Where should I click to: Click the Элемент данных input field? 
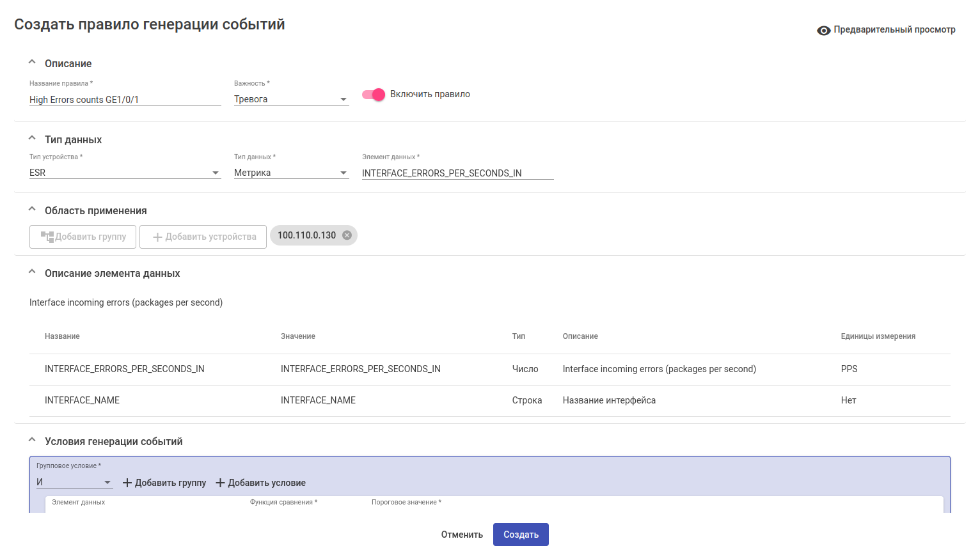pyautogui.click(x=457, y=173)
